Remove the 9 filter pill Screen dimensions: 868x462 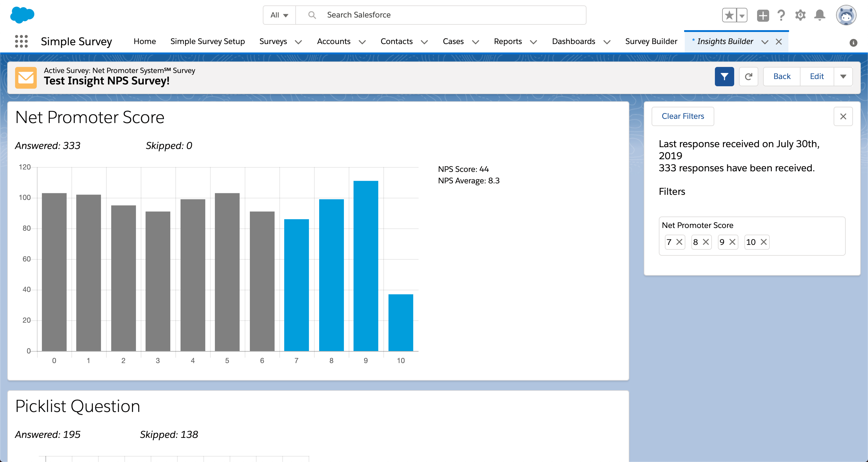click(x=732, y=242)
